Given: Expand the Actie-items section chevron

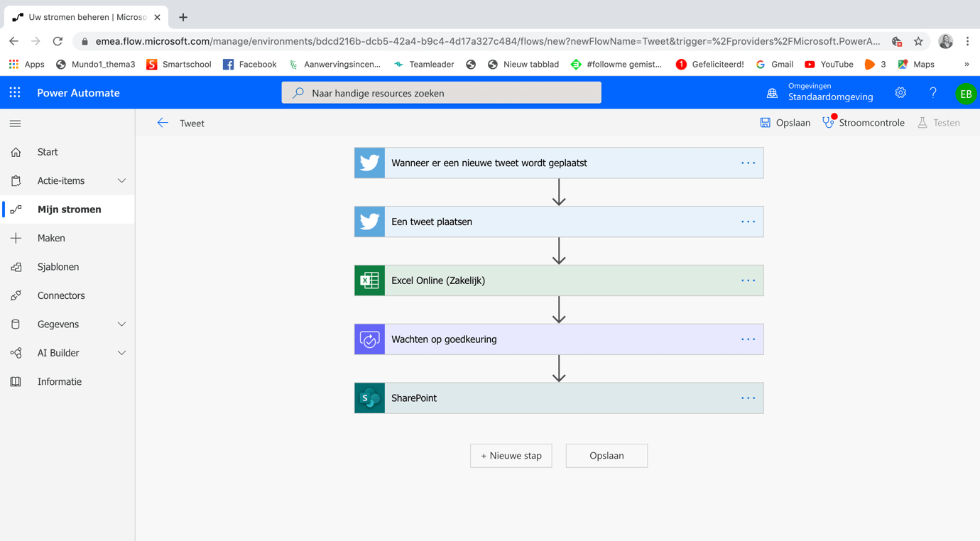Looking at the screenshot, I should 121,181.
